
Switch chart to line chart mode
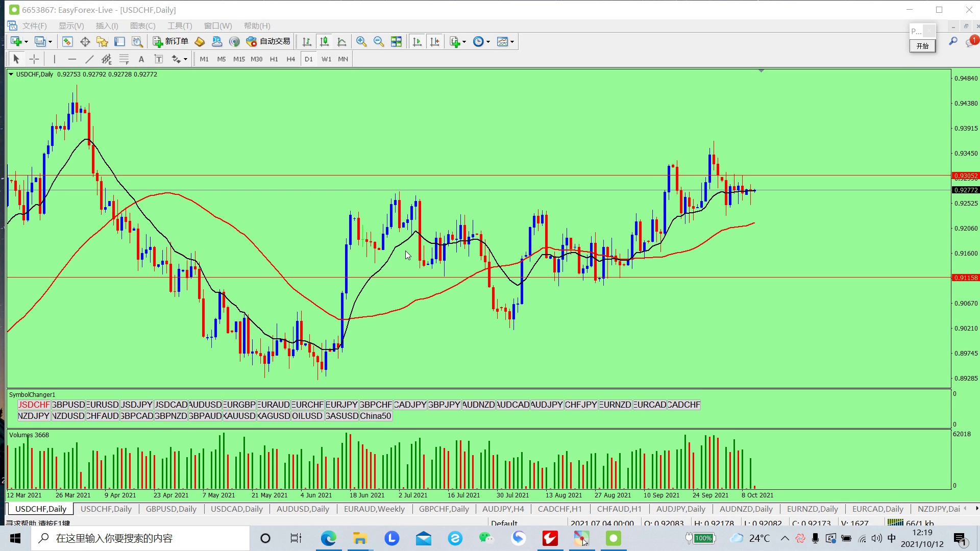[342, 42]
